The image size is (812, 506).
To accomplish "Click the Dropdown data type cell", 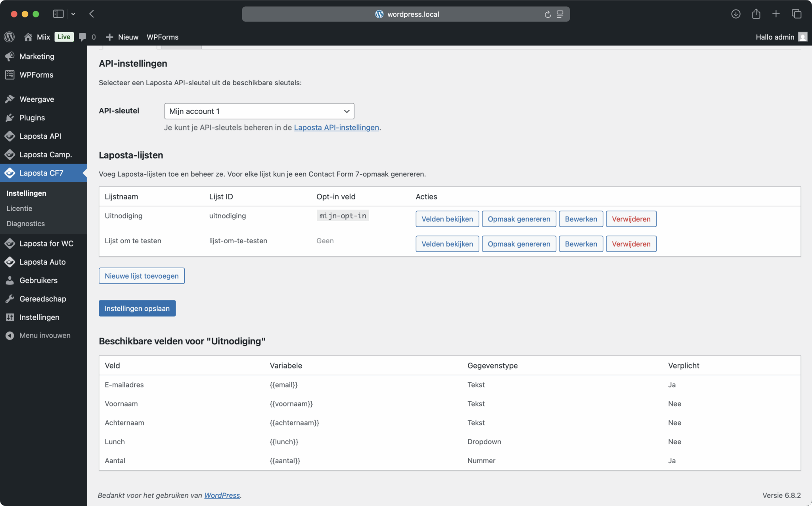I will pos(484,442).
